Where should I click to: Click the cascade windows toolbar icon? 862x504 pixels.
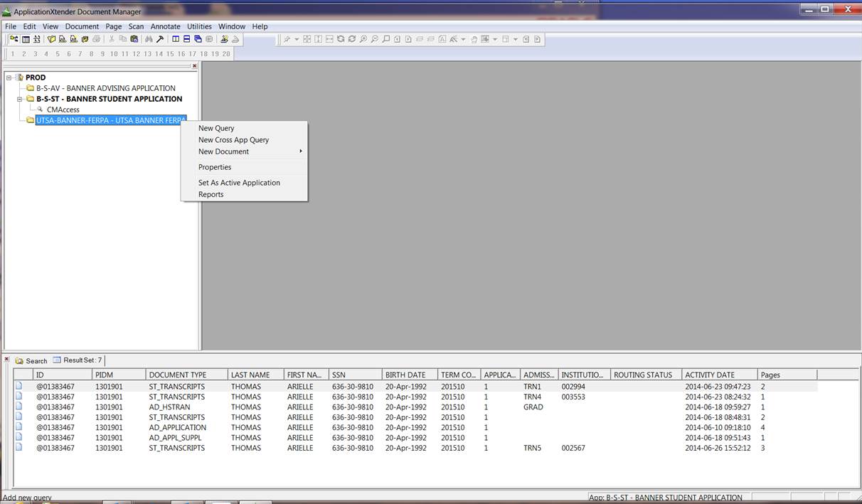(198, 39)
